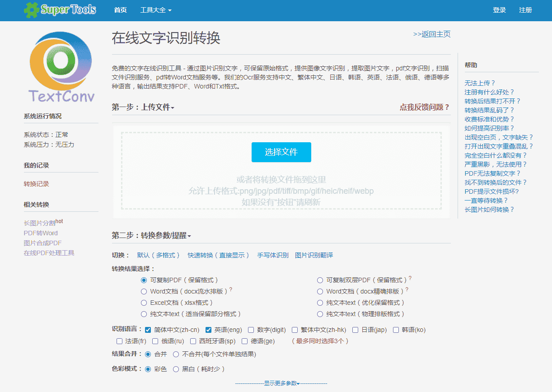This screenshot has width=552, height=392.
Task: Open PDF转Word related link
Action: coord(41,233)
